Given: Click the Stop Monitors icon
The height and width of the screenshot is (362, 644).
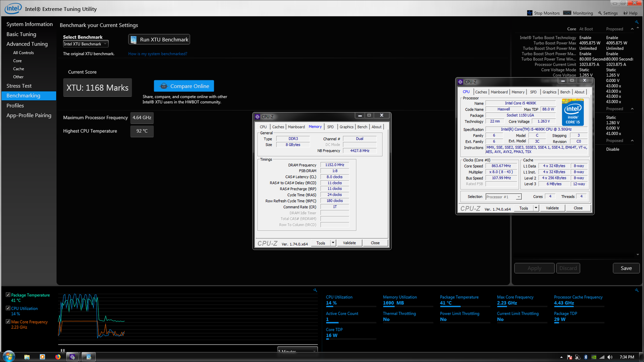Looking at the screenshot, I should pyautogui.click(x=530, y=13).
